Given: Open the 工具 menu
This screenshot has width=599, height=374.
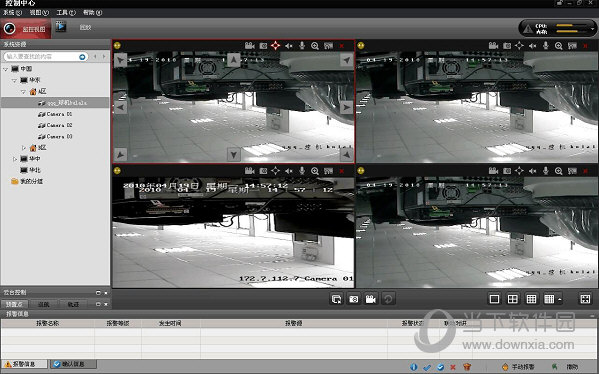Looking at the screenshot, I should (x=66, y=13).
